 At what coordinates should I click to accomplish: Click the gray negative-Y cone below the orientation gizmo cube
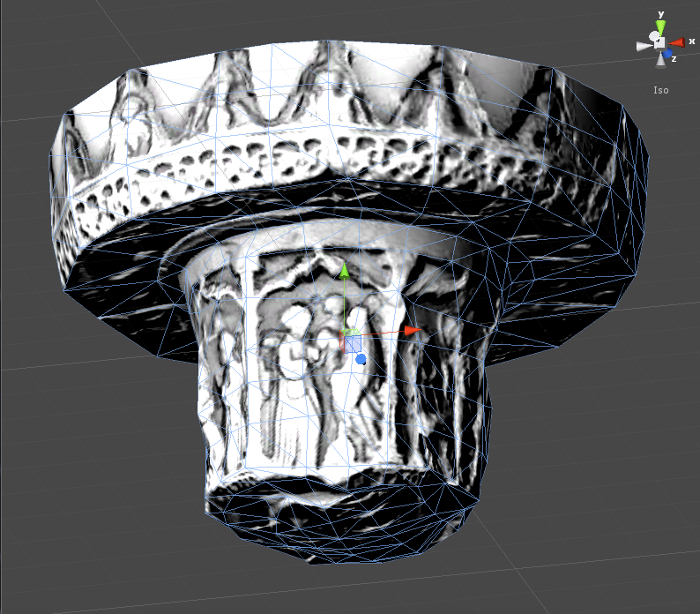click(660, 60)
